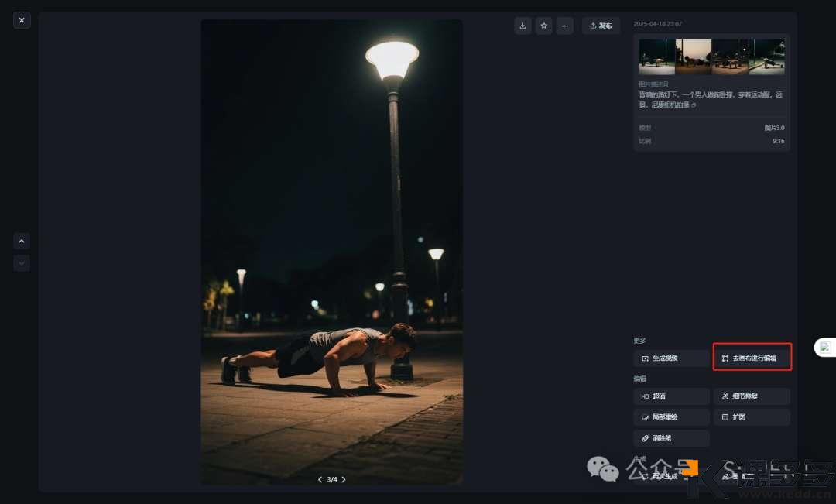This screenshot has width=836, height=504.
Task: Click 生成视频 to generate video
Action: [x=671, y=358]
